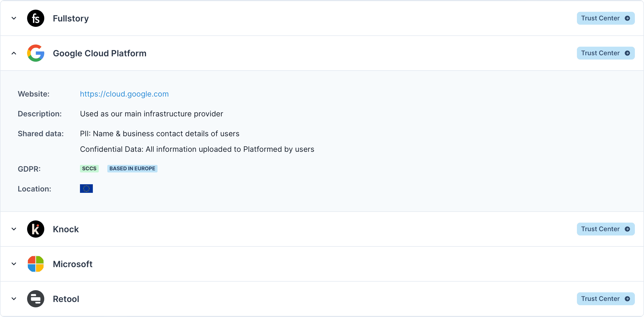Open Google Cloud Platform's Trust Center

[x=605, y=53]
